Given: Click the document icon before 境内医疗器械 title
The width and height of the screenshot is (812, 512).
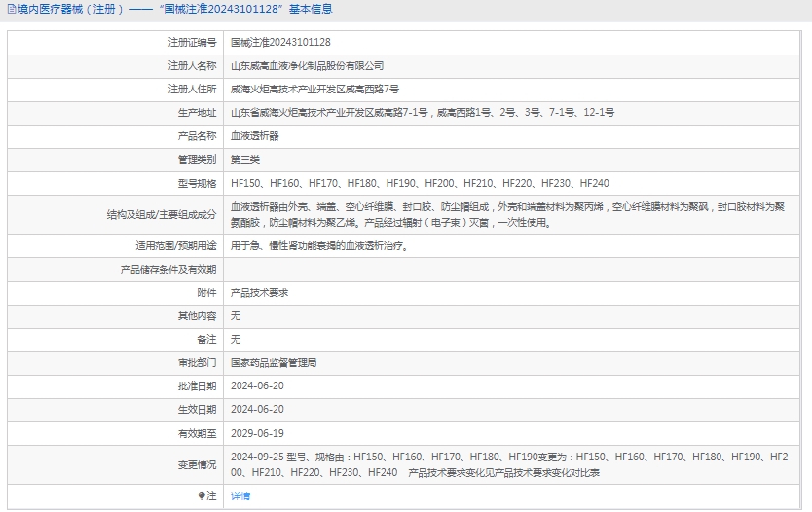Looking at the screenshot, I should point(10,10).
